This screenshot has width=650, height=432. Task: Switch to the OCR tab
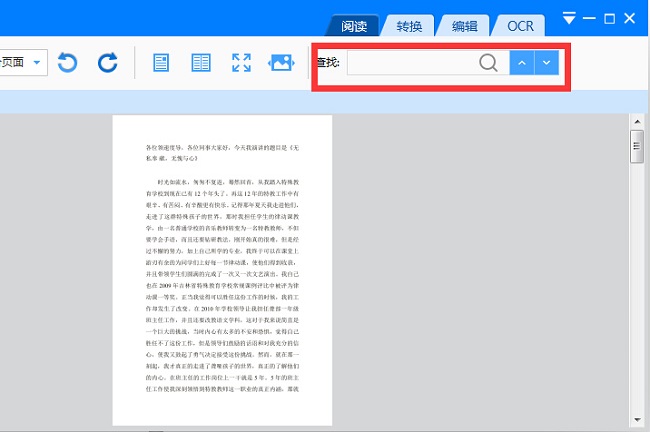[520, 26]
